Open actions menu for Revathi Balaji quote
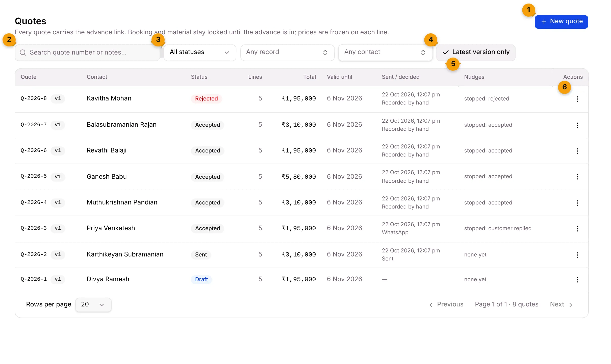611x364 pixels. [577, 151]
